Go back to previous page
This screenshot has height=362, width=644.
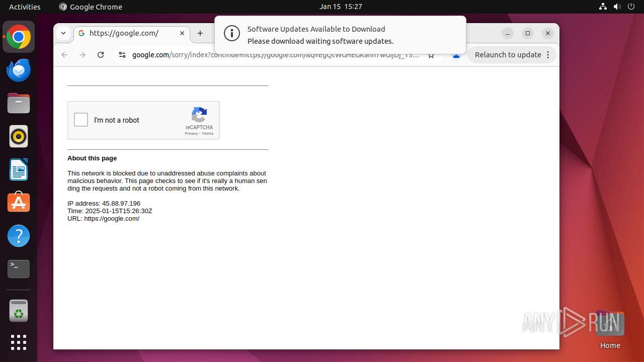pyautogui.click(x=64, y=55)
